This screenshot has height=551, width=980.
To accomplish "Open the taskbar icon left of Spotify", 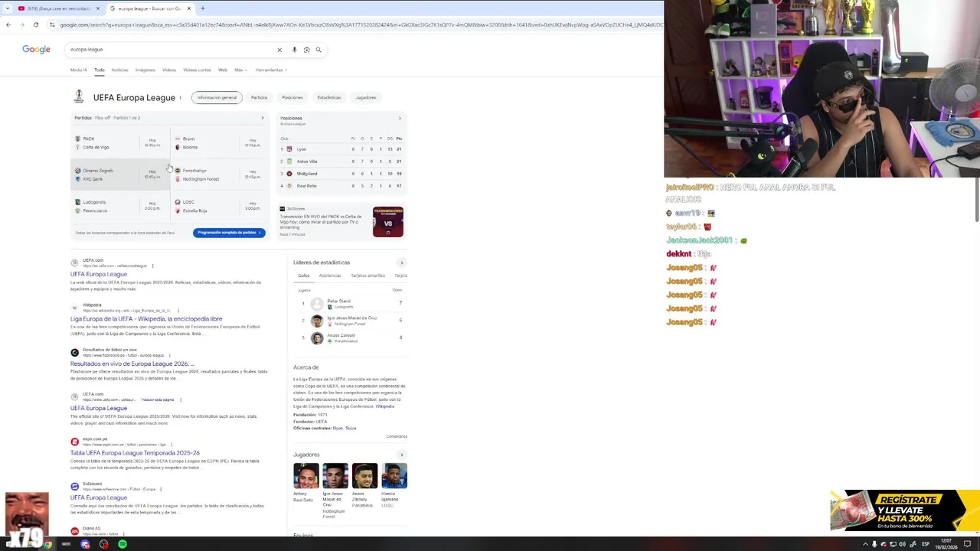I will (x=103, y=544).
